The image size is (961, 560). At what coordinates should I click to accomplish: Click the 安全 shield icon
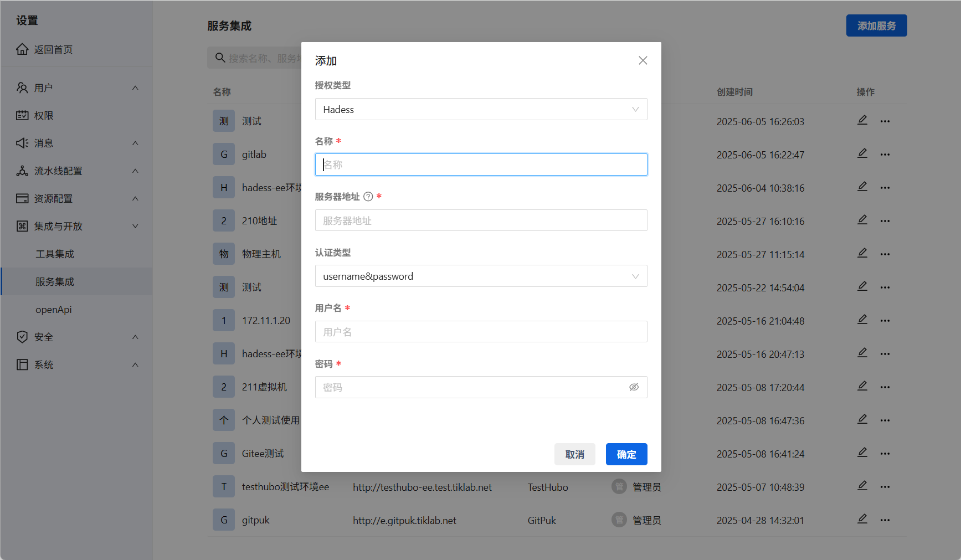[22, 337]
